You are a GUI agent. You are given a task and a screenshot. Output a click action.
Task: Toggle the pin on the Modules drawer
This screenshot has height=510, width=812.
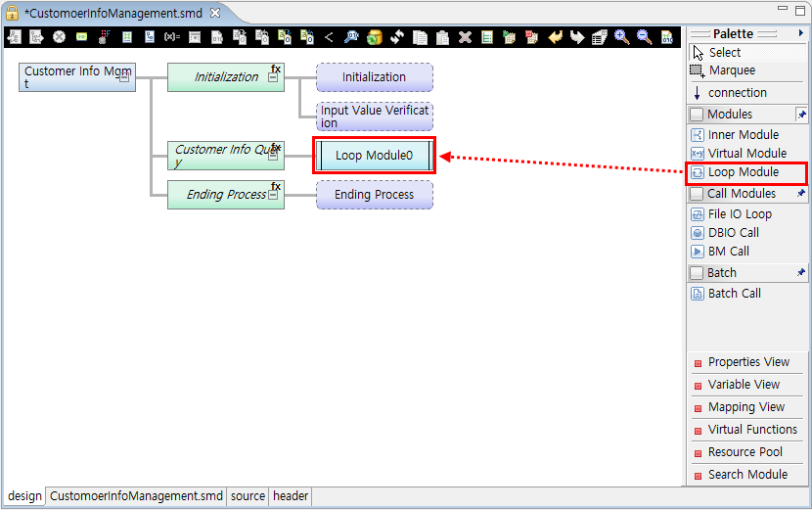801,115
